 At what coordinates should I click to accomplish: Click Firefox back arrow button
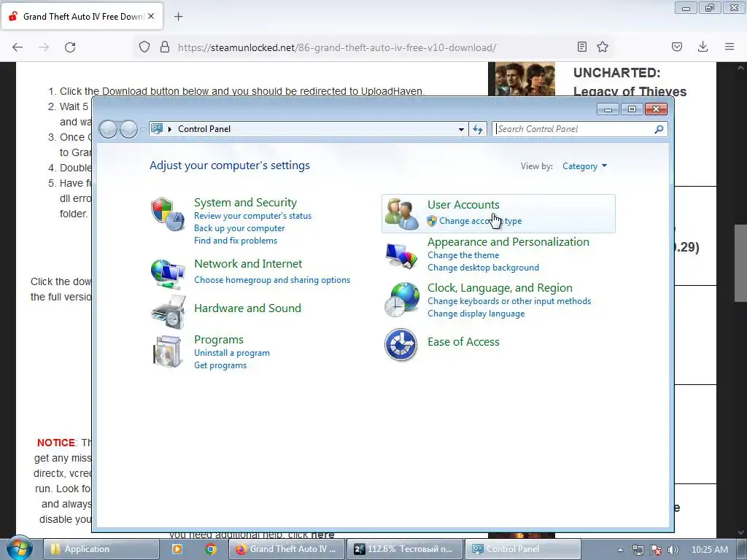[x=18, y=47]
